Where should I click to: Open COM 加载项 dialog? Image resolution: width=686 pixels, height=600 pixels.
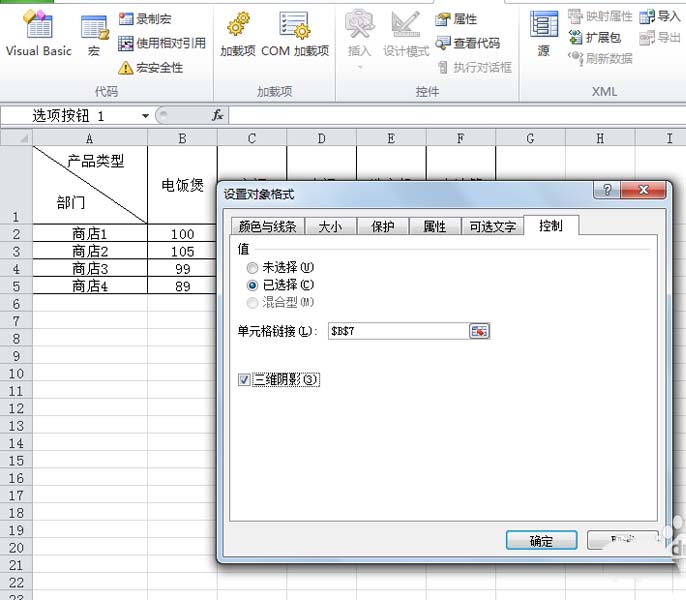295,35
